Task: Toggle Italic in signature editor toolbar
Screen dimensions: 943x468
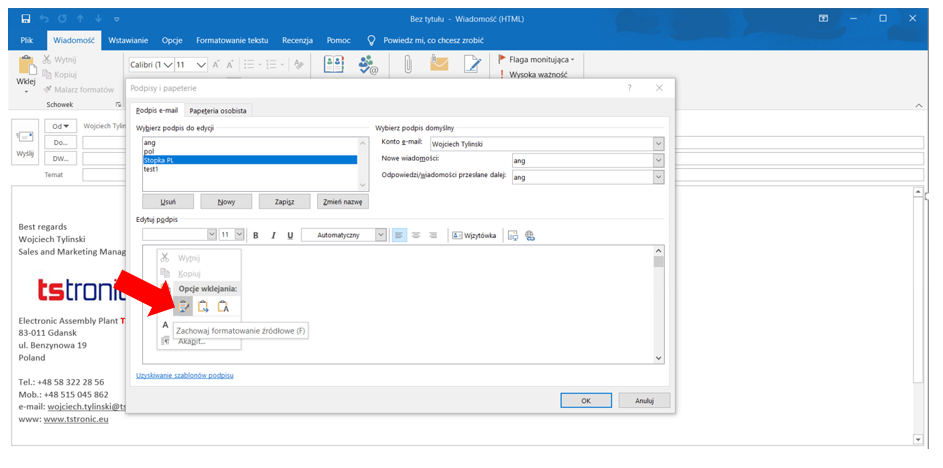Action: click(273, 235)
